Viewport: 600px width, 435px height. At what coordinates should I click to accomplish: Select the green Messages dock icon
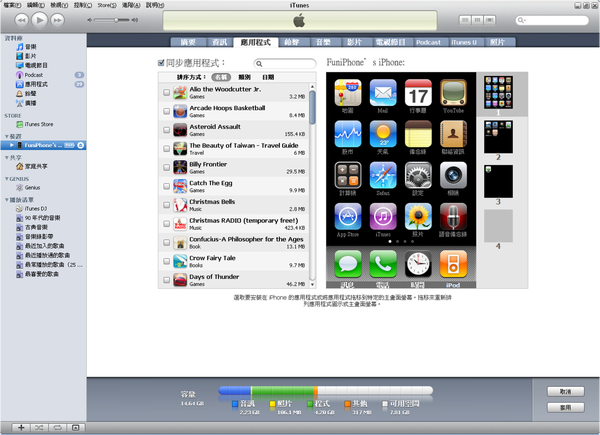pos(347,264)
